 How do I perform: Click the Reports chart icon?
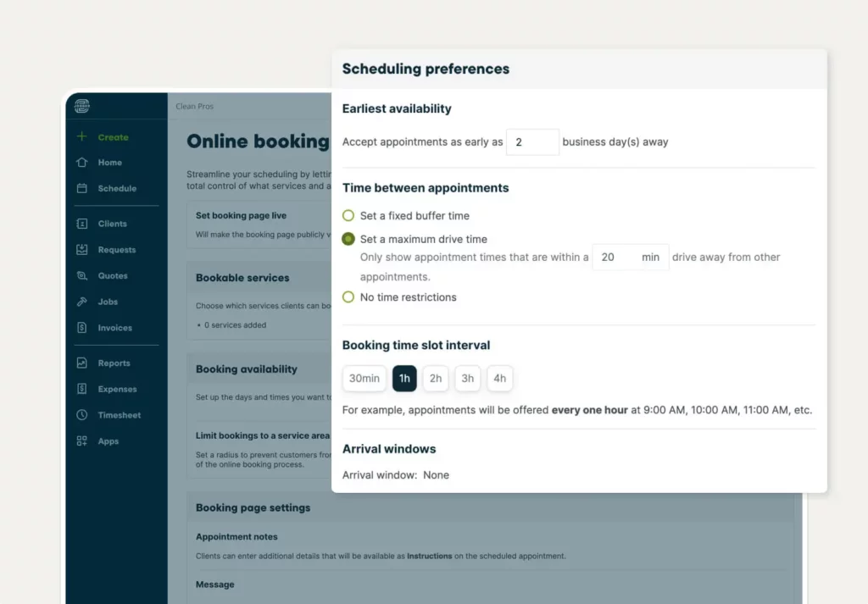click(x=82, y=363)
